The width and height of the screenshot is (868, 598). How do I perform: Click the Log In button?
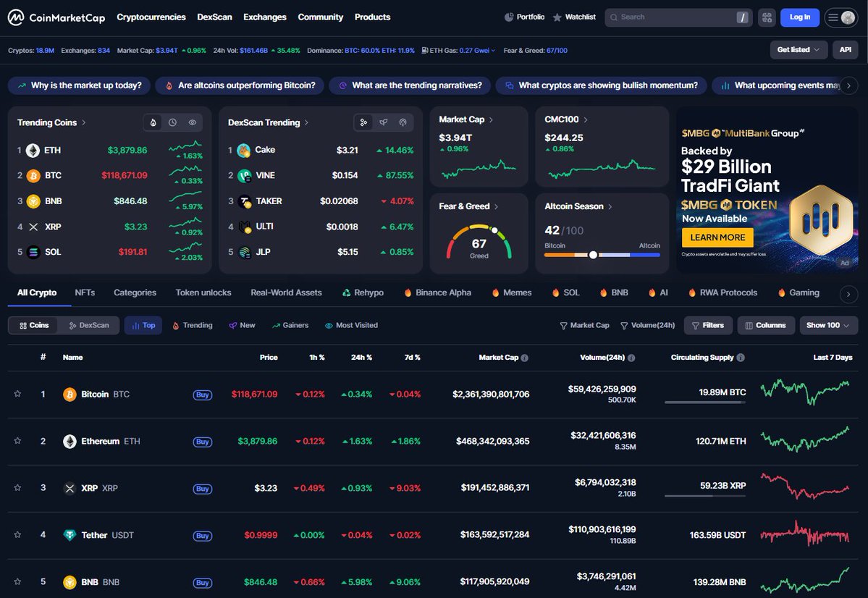pyautogui.click(x=799, y=17)
